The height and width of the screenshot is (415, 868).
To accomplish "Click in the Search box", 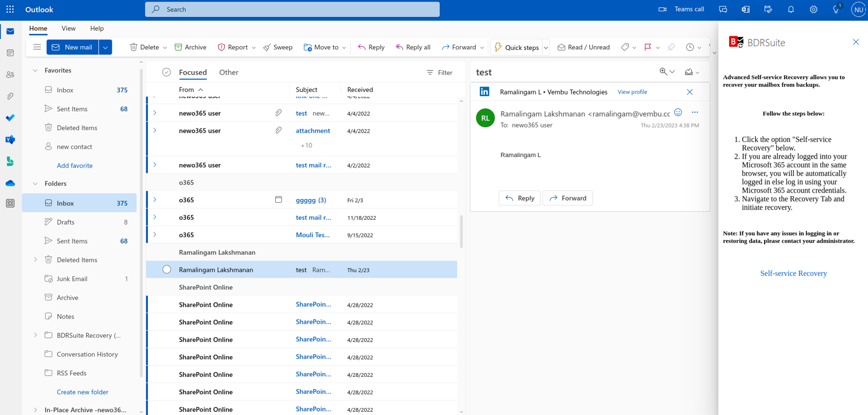I will tap(292, 9).
